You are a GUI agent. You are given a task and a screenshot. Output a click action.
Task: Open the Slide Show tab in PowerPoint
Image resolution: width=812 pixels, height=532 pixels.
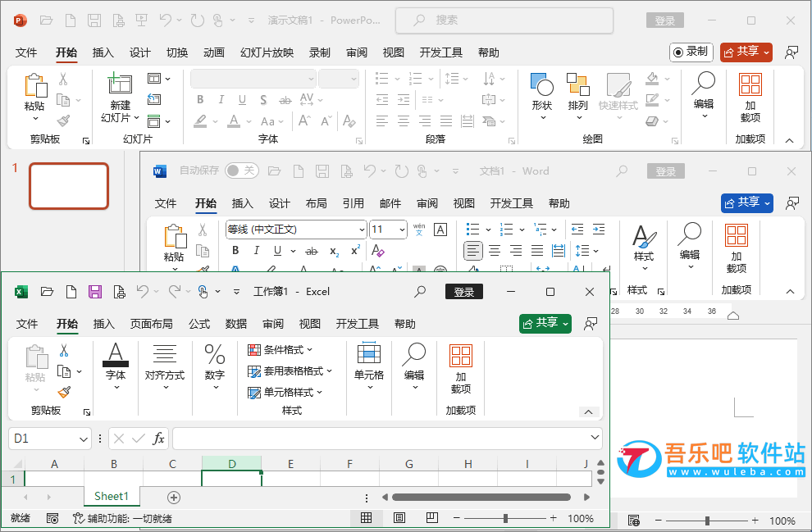tap(267, 52)
